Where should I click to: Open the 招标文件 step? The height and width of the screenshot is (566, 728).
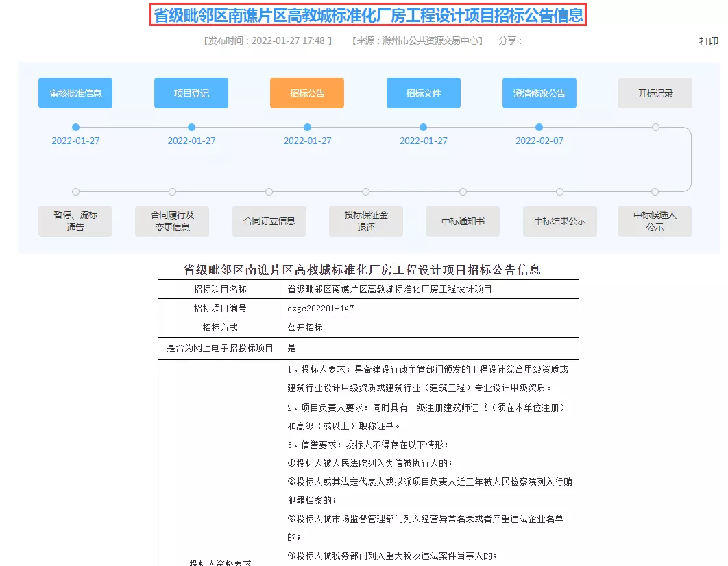[x=423, y=93]
